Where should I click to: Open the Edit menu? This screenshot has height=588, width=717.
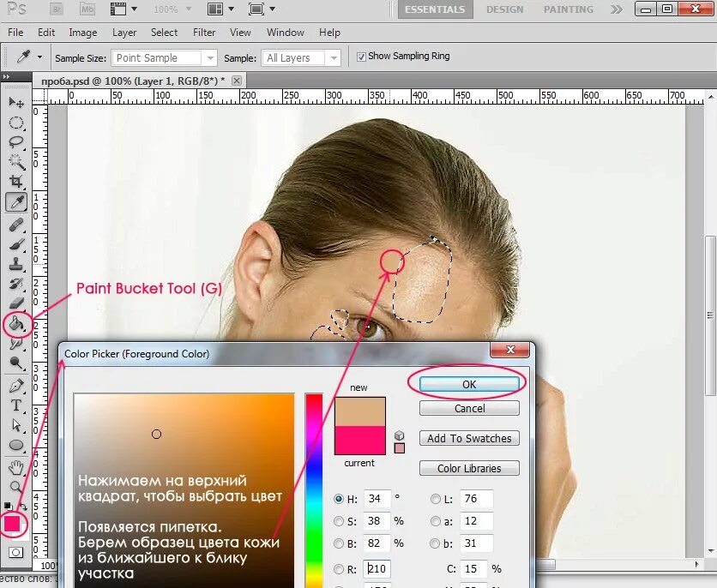pyautogui.click(x=46, y=33)
